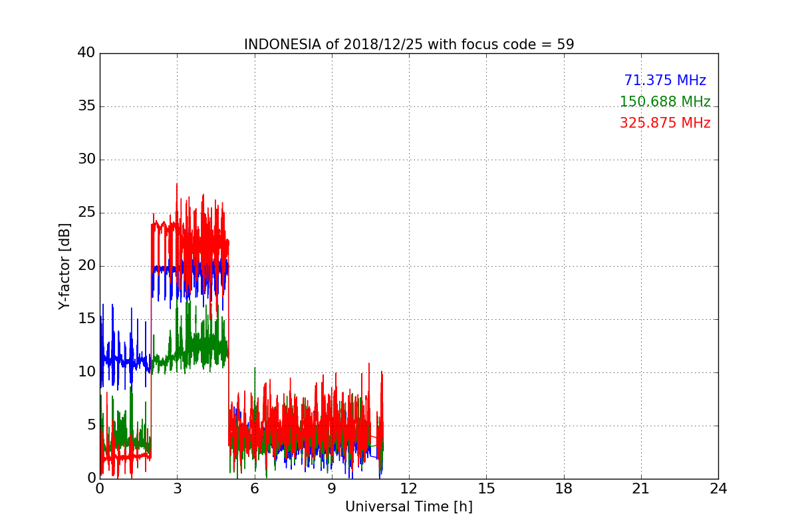The height and width of the screenshot is (532, 798).
Task: Click the y-axis tick label 30
Action: click(x=87, y=159)
